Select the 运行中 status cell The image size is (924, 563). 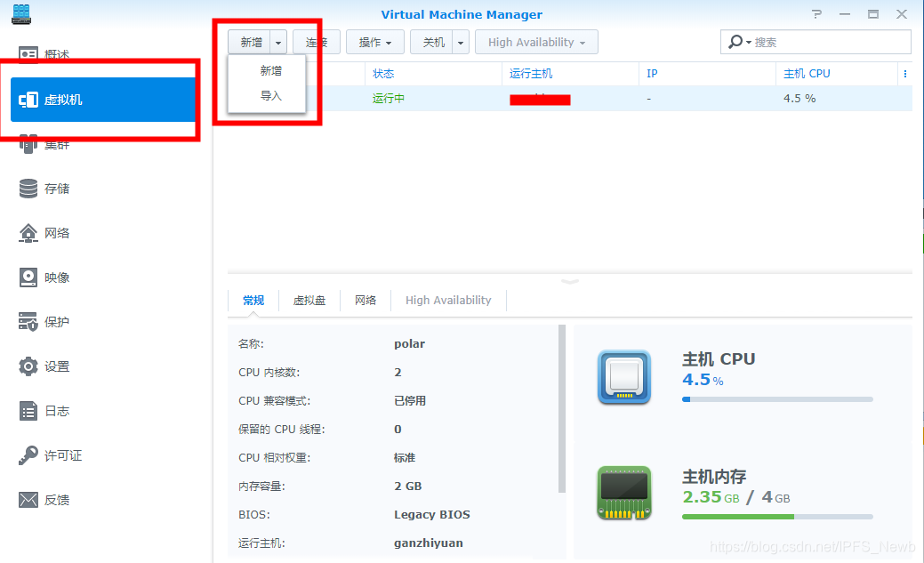(x=389, y=99)
